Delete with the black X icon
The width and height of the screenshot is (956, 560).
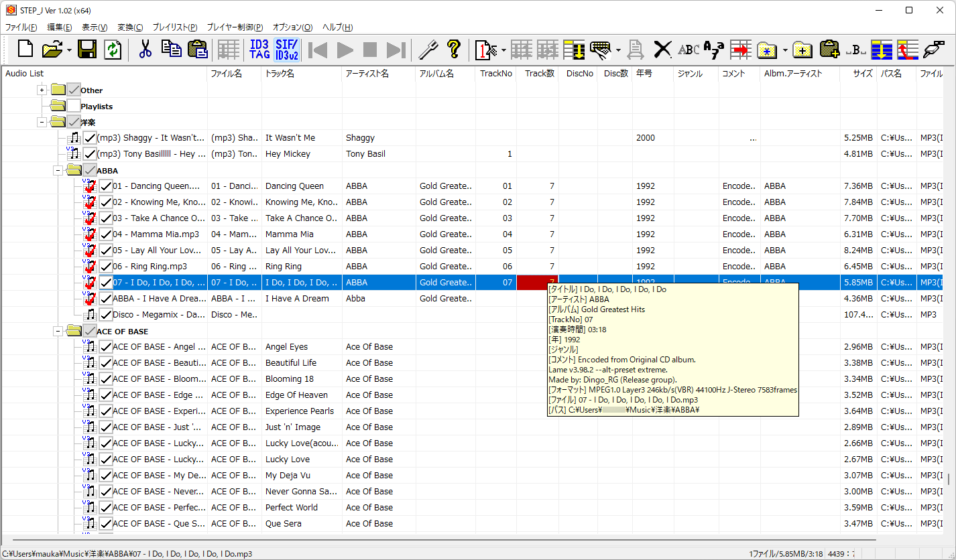[662, 49]
